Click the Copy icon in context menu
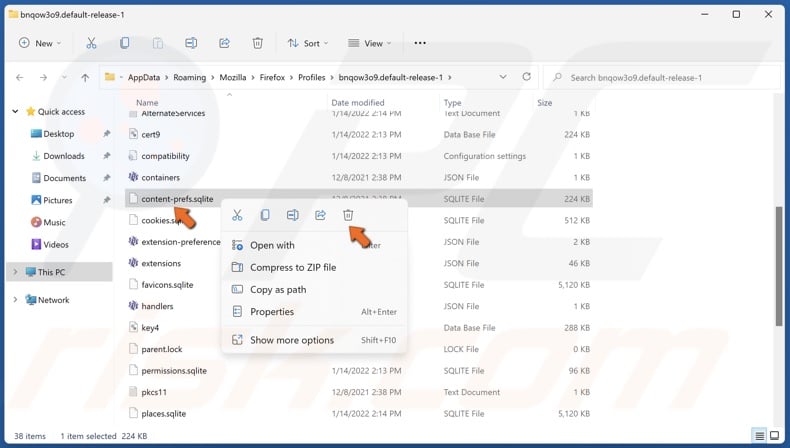This screenshot has height=448, width=790. click(265, 215)
